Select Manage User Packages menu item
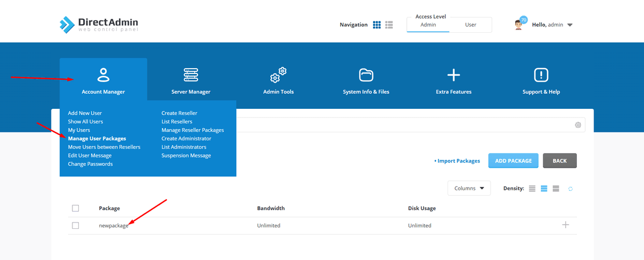The image size is (644, 260). (97, 138)
